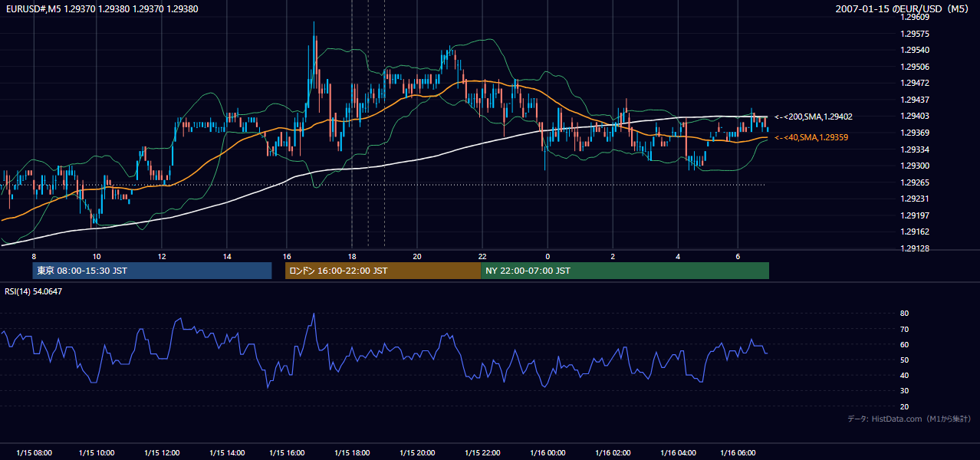This screenshot has width=980, height=460.
Task: Click the bottom date label 1/15 16:00
Action: 288,453
